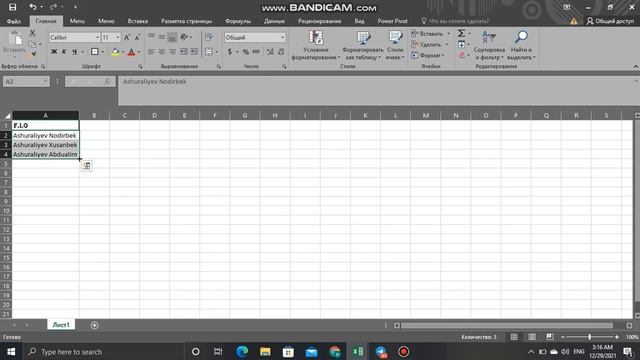Click the Undo arrow in quick access

[33, 7]
